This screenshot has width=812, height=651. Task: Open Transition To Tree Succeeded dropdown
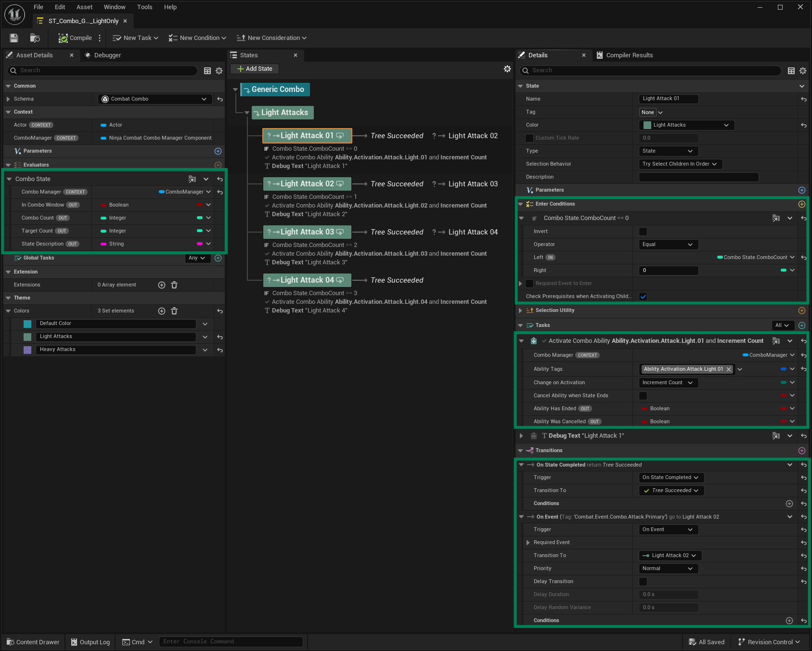(671, 491)
